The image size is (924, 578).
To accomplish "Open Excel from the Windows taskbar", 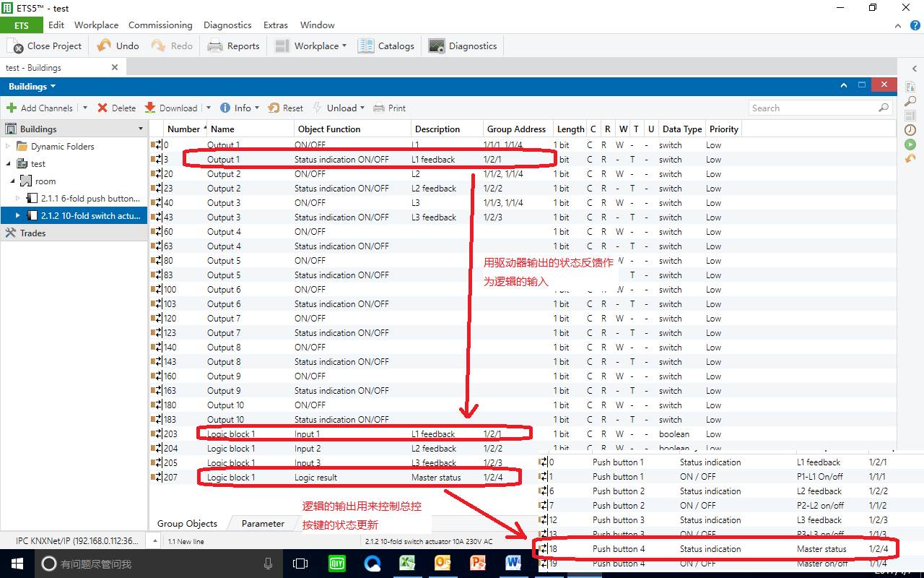I will click(407, 564).
